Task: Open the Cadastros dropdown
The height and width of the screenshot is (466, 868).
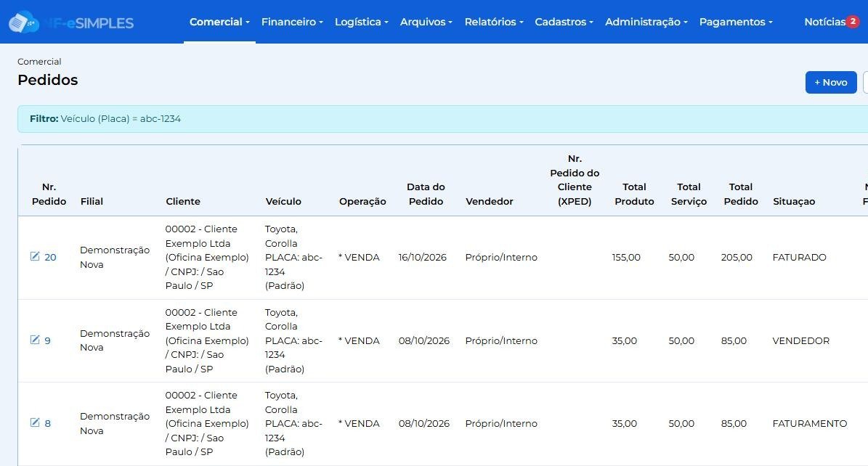Action: pos(564,22)
